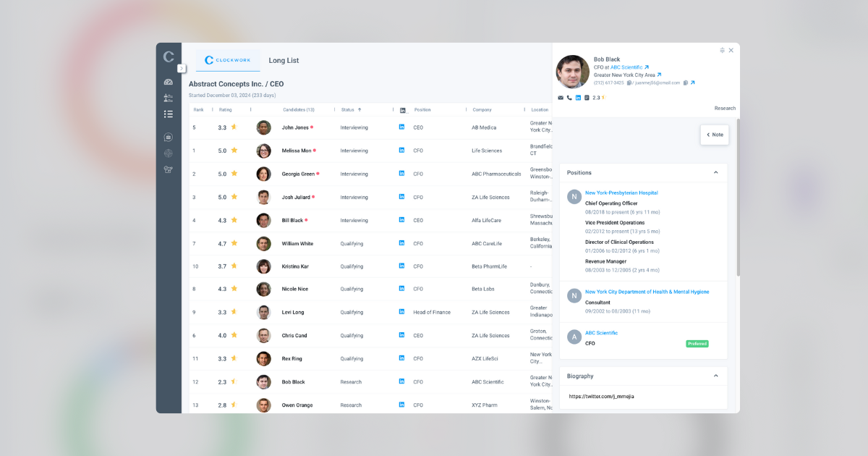
Task: Select the Clockwork tab
Action: point(228,61)
